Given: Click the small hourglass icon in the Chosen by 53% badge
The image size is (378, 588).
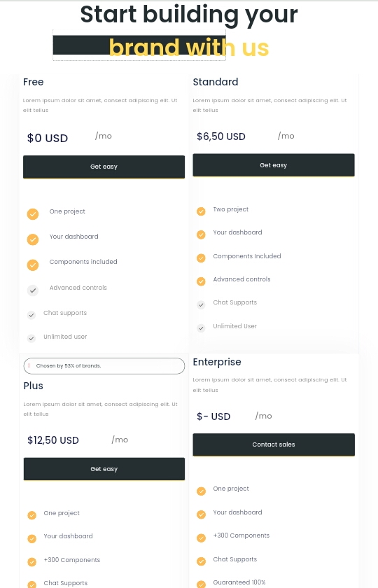Looking at the screenshot, I should 29,365.
